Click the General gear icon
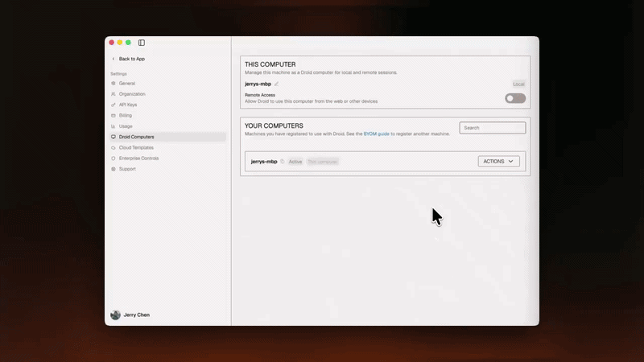Screen dimensions: 644x362 point(114,84)
